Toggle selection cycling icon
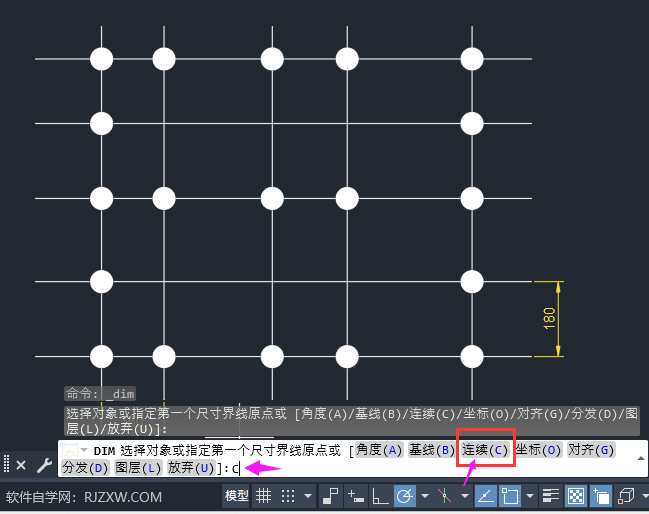Image resolution: width=649 pixels, height=514 pixels. pos(601,495)
